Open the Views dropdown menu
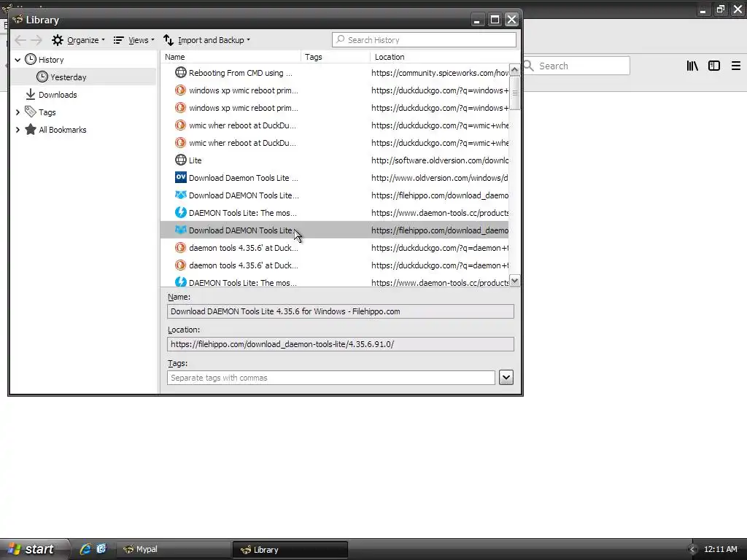The image size is (747, 560). pyautogui.click(x=134, y=40)
